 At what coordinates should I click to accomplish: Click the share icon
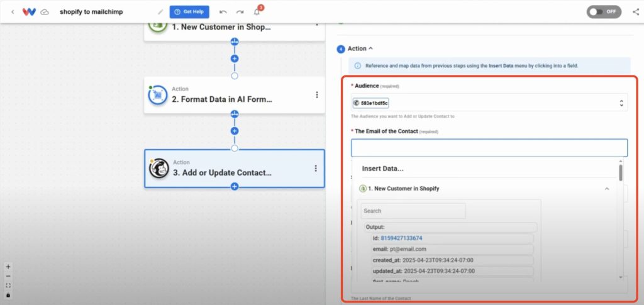[636, 12]
